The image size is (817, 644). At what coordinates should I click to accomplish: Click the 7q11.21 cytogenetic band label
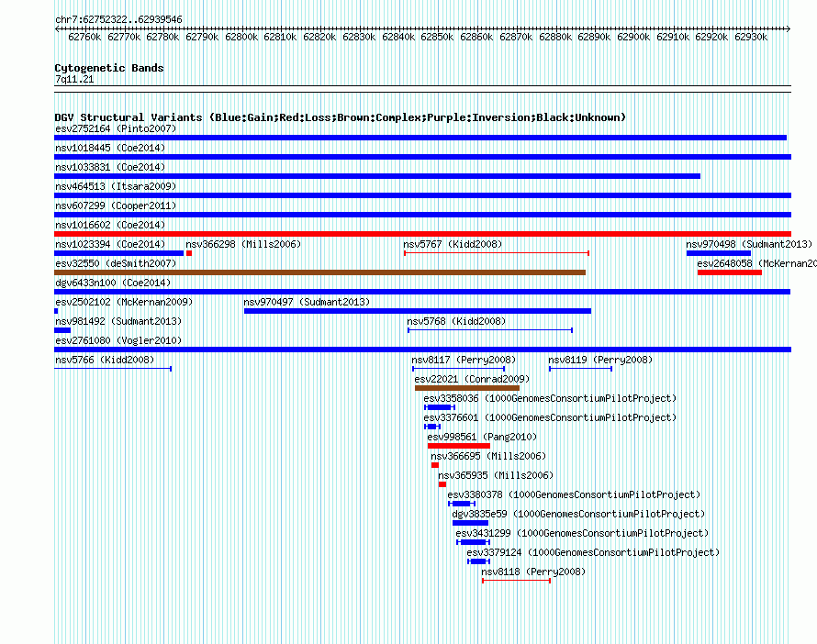74,79
